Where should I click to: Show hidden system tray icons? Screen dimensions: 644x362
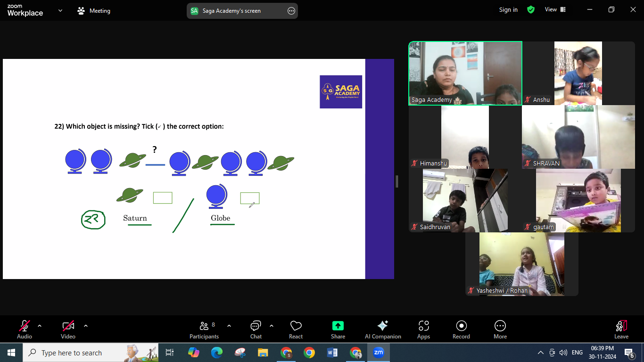tap(541, 353)
